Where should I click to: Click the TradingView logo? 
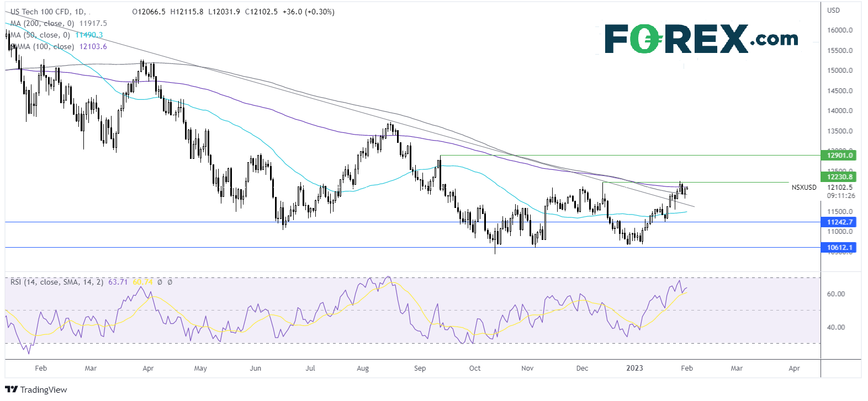pos(36,389)
